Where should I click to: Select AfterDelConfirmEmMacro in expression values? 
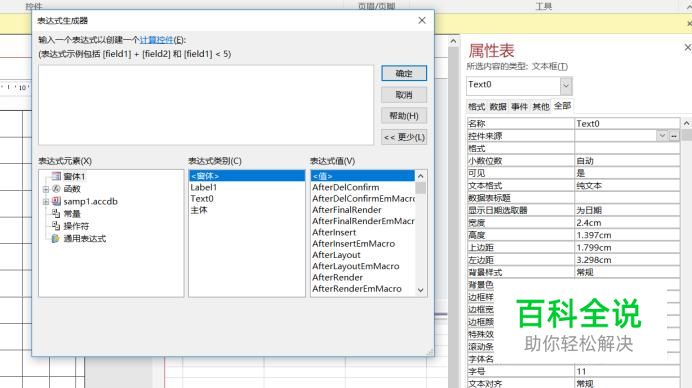[x=363, y=199]
